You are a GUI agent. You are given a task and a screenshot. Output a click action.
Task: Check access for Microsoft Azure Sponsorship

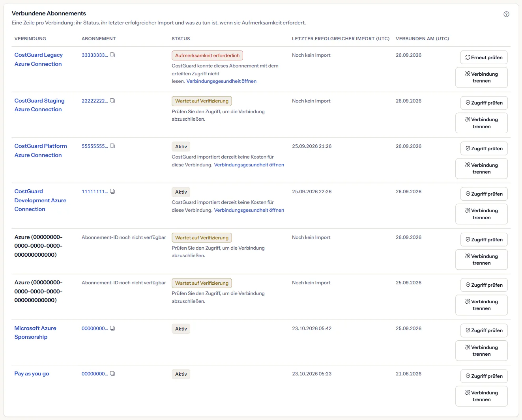pos(484,330)
